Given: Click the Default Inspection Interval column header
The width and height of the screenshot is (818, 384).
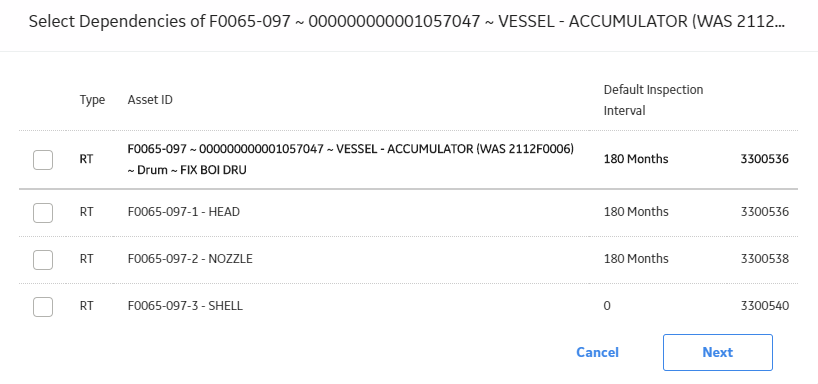Looking at the screenshot, I should click(653, 100).
